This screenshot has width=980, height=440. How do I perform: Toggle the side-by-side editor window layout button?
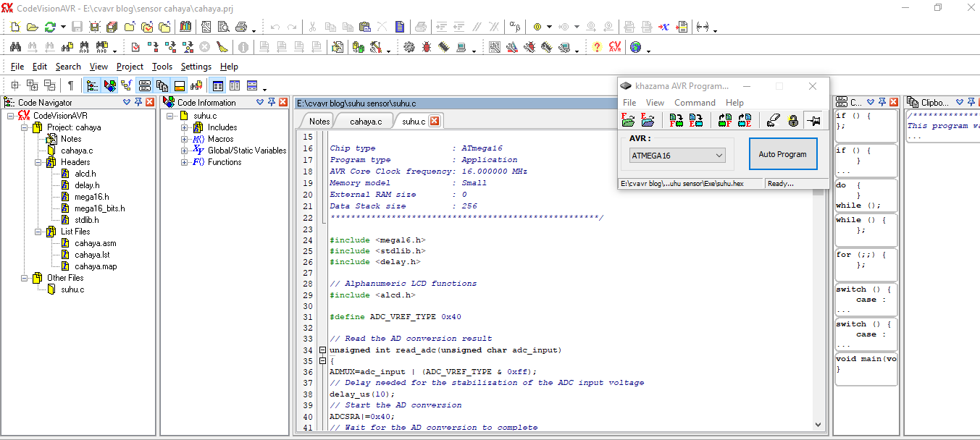[x=235, y=85]
